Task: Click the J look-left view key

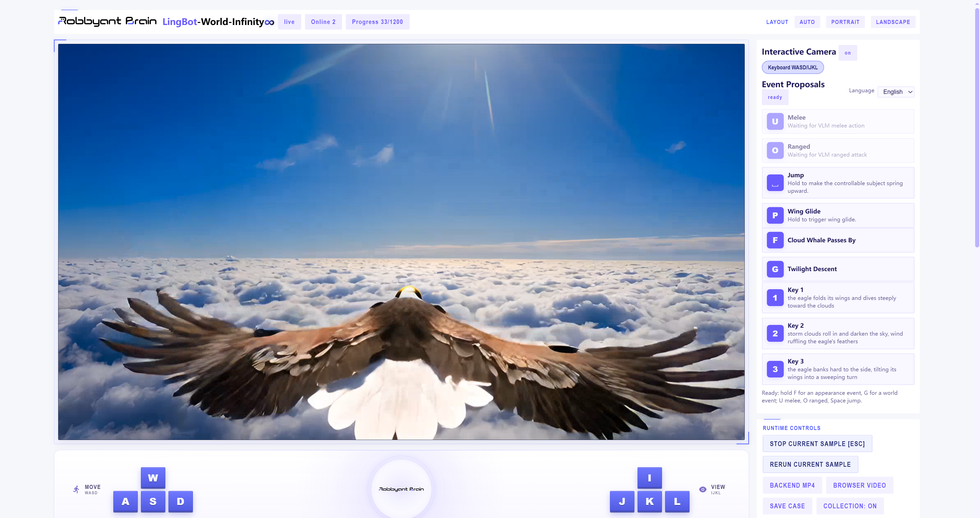Action: pyautogui.click(x=622, y=501)
